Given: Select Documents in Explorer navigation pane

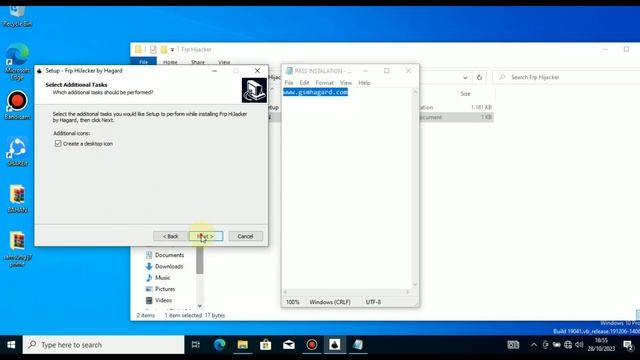Looking at the screenshot, I should pos(169,255).
